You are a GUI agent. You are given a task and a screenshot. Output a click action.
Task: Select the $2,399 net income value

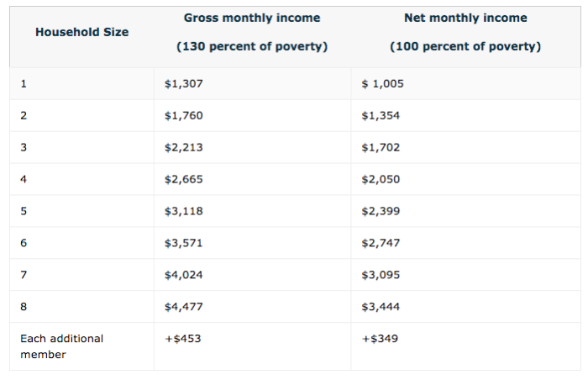pyautogui.click(x=381, y=211)
